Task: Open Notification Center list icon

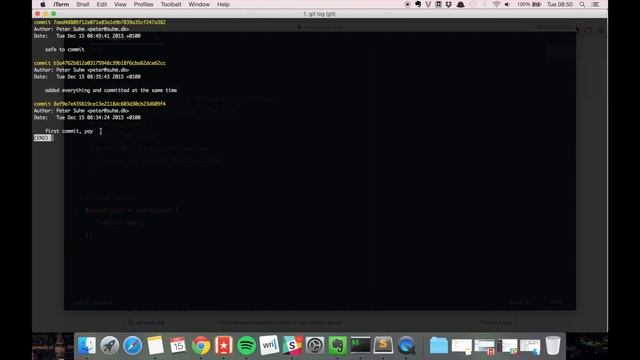Action: coord(596,4)
